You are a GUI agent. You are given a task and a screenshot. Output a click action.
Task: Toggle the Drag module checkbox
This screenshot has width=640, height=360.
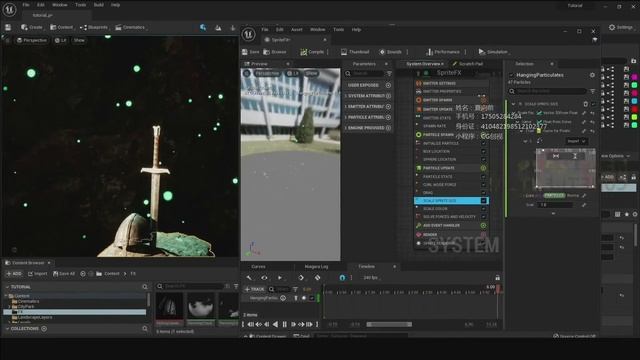[x=483, y=193]
